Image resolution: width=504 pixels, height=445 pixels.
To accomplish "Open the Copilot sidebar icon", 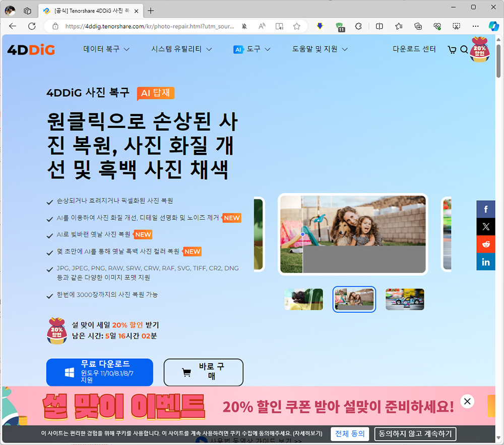I will click(494, 26).
